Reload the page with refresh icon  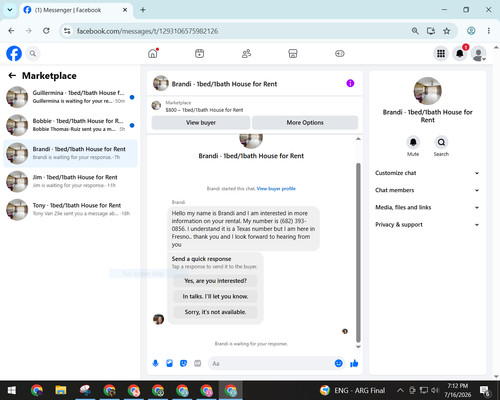point(46,31)
